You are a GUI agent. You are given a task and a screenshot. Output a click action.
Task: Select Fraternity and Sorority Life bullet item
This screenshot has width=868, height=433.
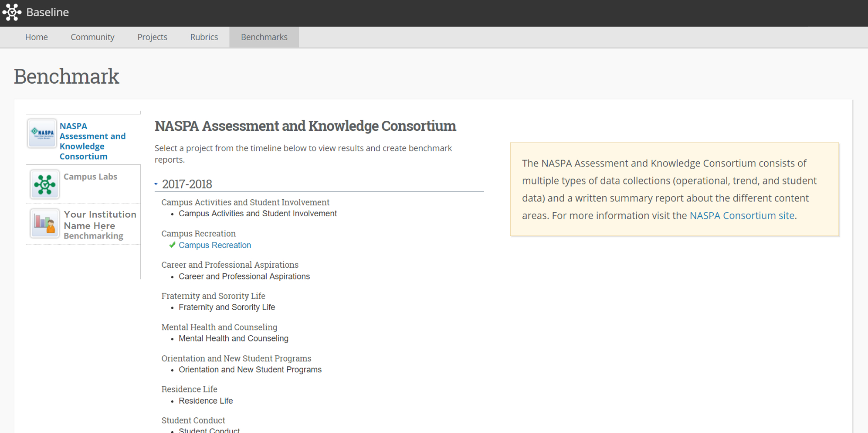(227, 307)
